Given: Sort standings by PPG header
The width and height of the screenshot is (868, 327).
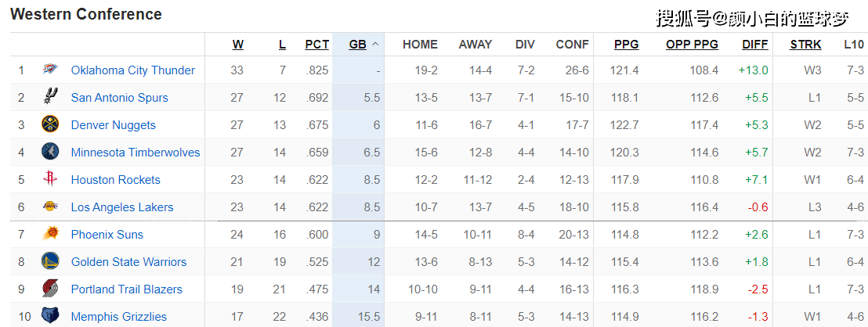Looking at the screenshot, I should click(x=626, y=45).
